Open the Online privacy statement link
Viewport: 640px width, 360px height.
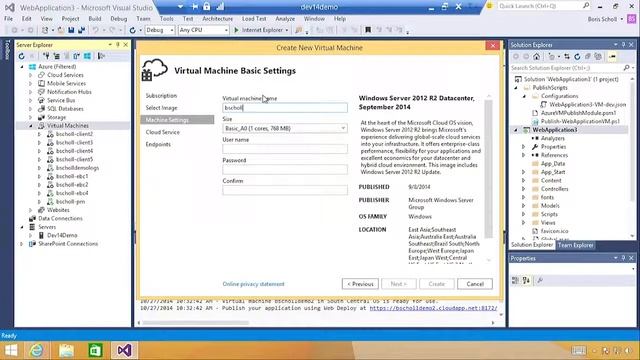pos(253,284)
